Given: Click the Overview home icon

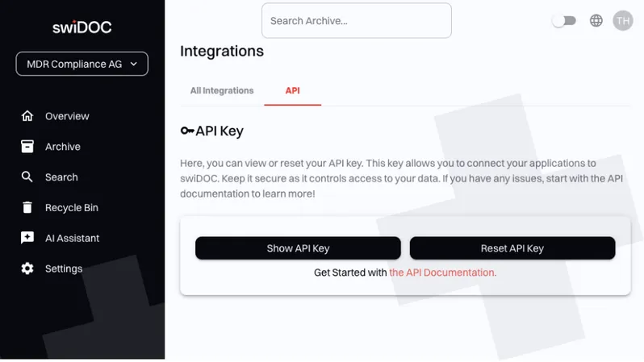Looking at the screenshot, I should click(27, 116).
